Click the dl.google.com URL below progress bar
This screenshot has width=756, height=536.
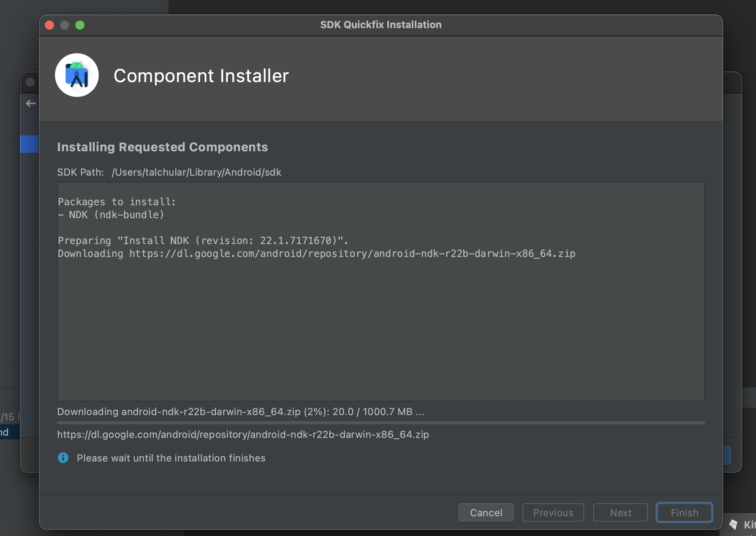click(243, 435)
